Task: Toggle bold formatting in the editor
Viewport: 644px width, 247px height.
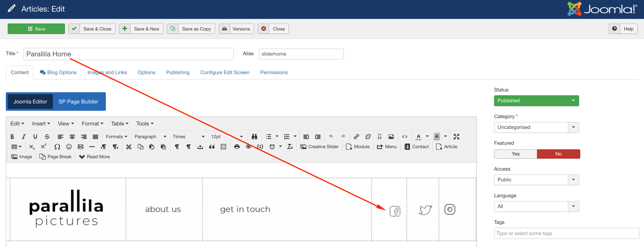Action: [12, 137]
